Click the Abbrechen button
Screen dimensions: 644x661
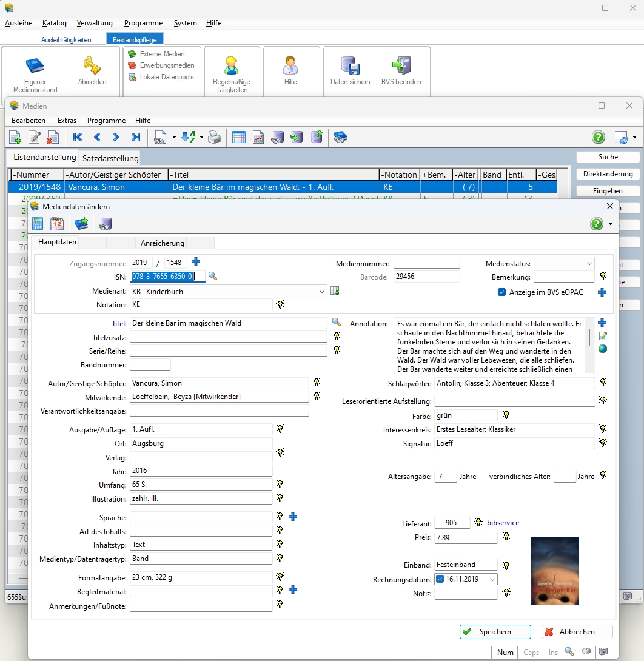coord(577,632)
